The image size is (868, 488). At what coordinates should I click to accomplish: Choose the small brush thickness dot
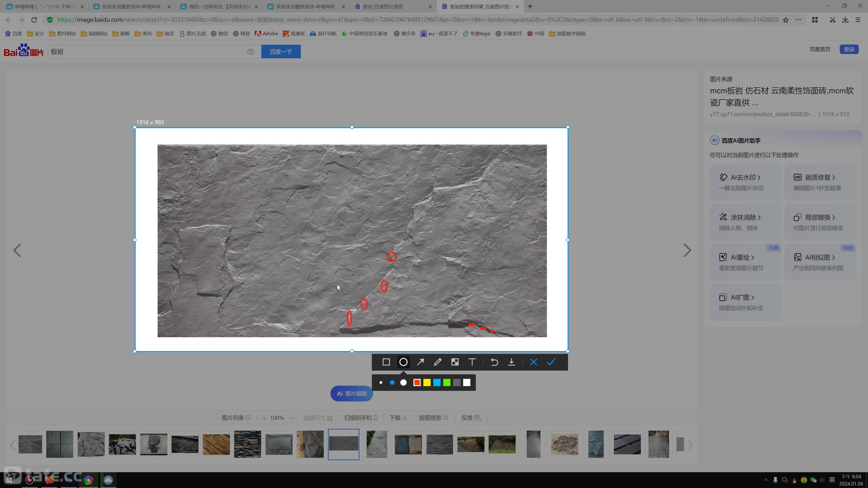pos(381,383)
